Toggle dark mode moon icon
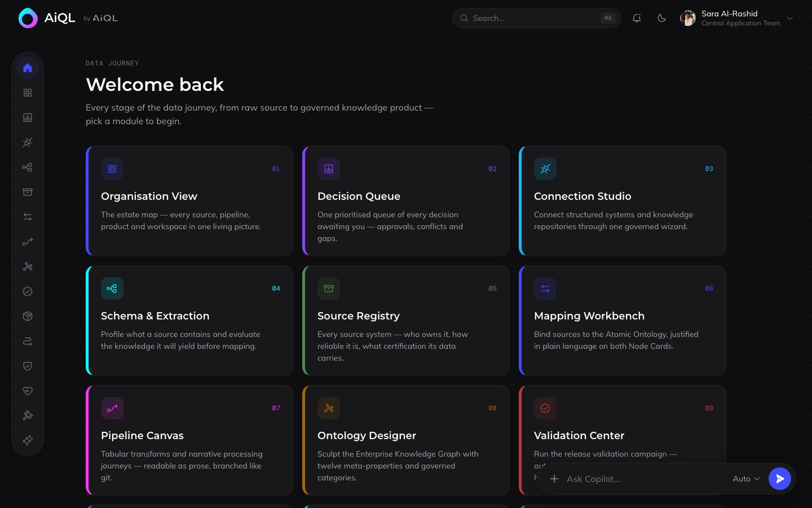Viewport: 812px width, 508px height. (662, 18)
